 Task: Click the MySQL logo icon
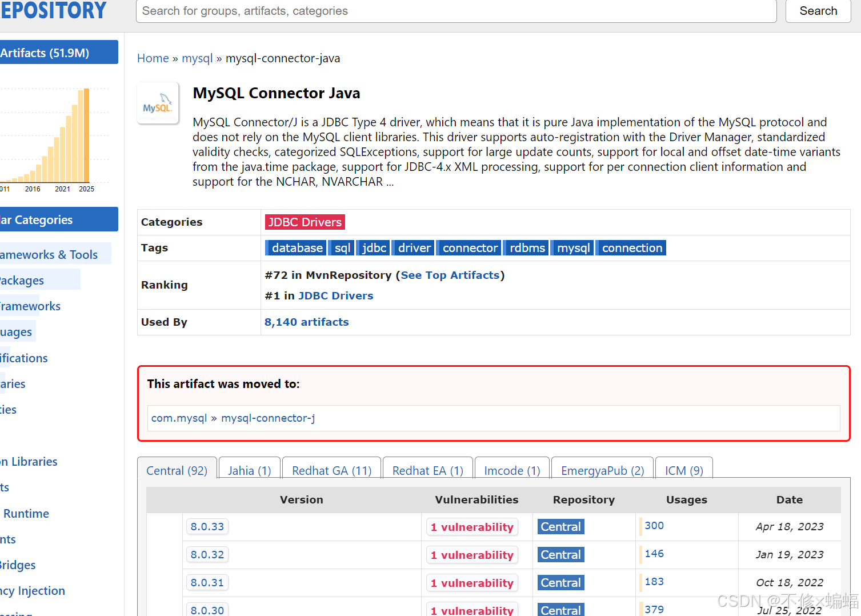pyautogui.click(x=158, y=103)
